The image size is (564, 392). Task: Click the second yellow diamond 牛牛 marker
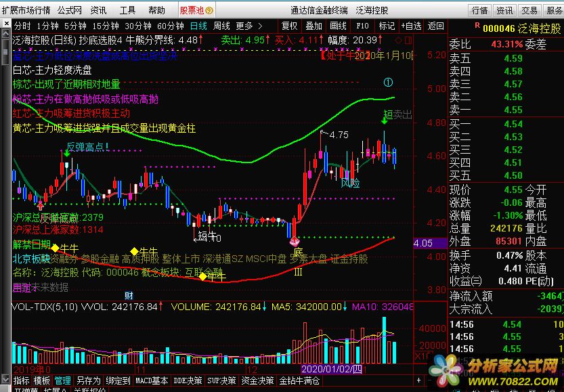coord(134,251)
